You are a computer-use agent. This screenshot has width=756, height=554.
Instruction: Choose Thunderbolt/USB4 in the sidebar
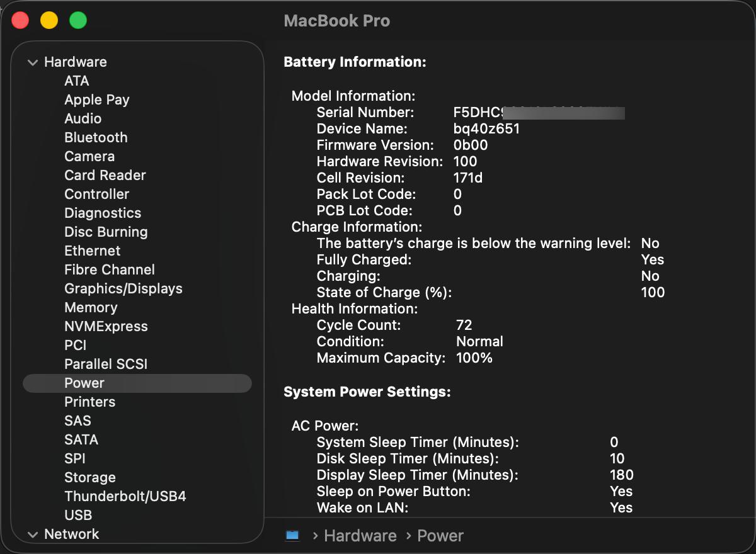[x=125, y=496]
